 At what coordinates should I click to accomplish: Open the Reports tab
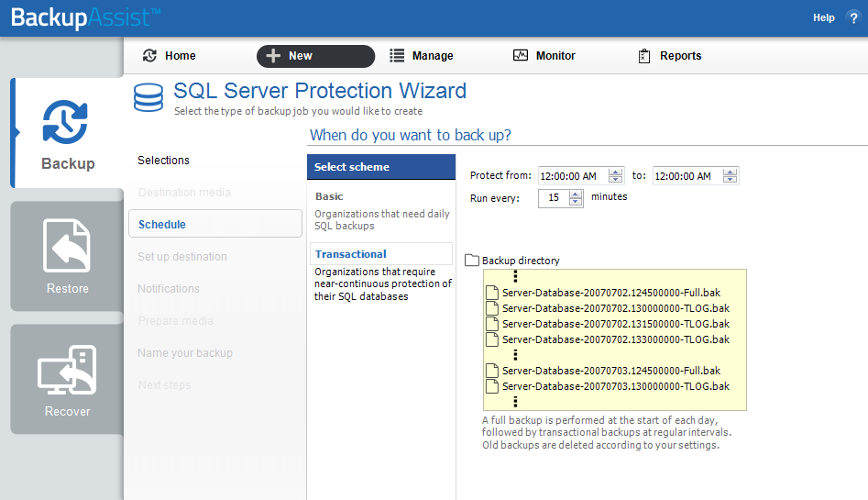pyautogui.click(x=670, y=55)
